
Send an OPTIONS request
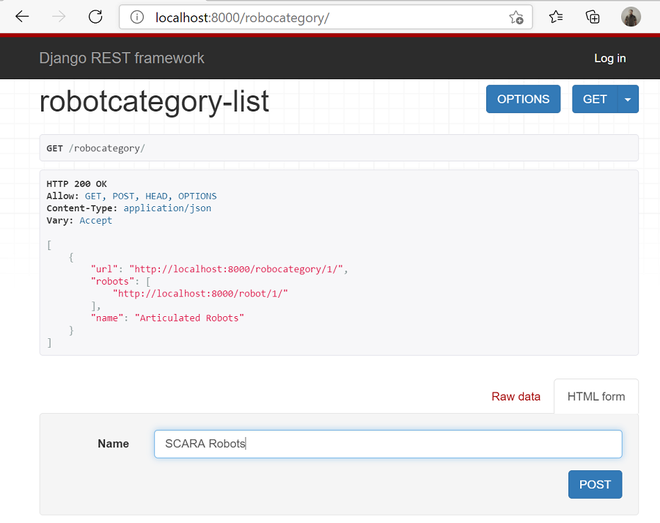(x=523, y=99)
